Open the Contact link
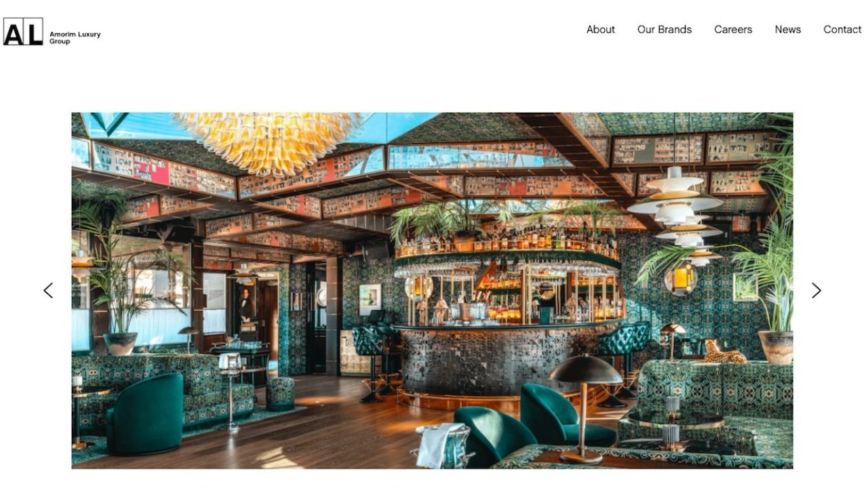 tap(842, 29)
